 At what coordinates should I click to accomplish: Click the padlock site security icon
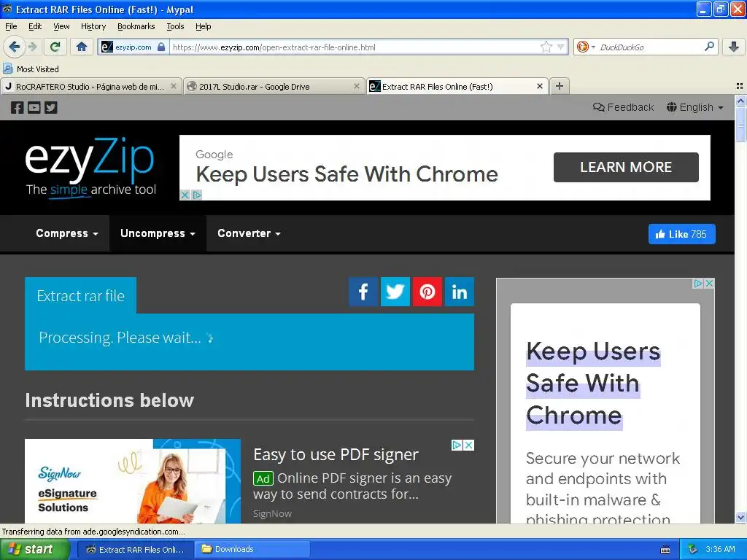[x=161, y=47]
